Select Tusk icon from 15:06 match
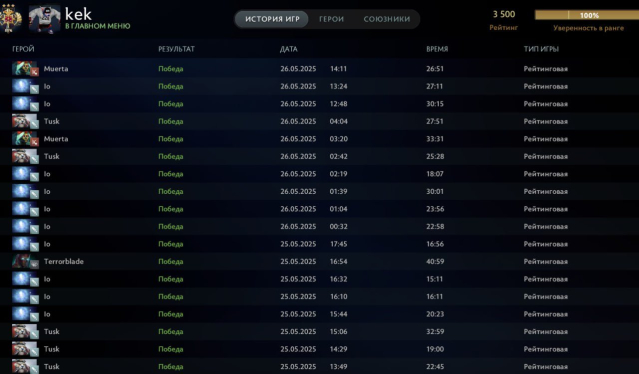The width and height of the screenshot is (639, 374). (x=25, y=332)
